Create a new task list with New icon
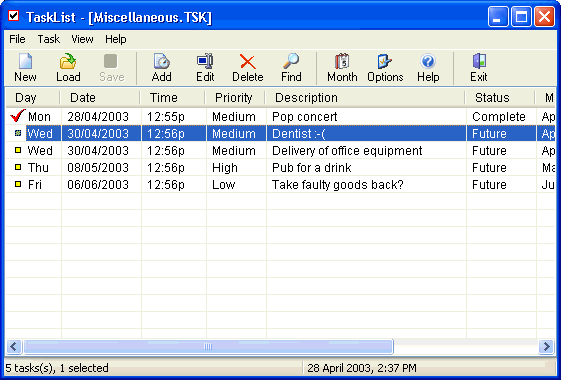561x380 pixels. coord(25,68)
